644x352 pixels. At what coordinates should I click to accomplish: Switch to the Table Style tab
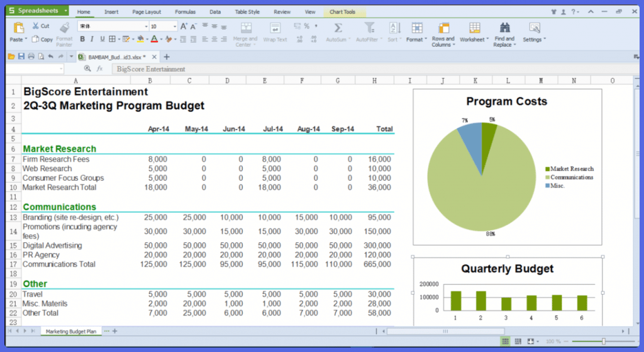tap(247, 12)
